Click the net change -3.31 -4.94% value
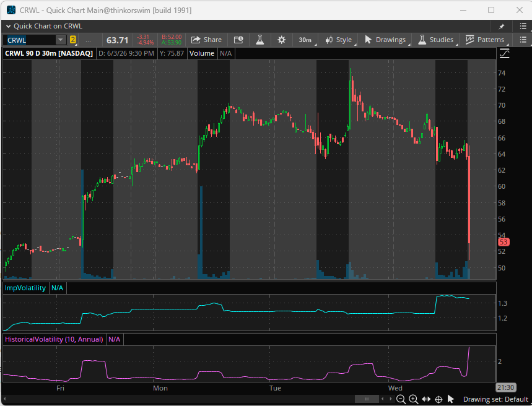 click(145, 40)
